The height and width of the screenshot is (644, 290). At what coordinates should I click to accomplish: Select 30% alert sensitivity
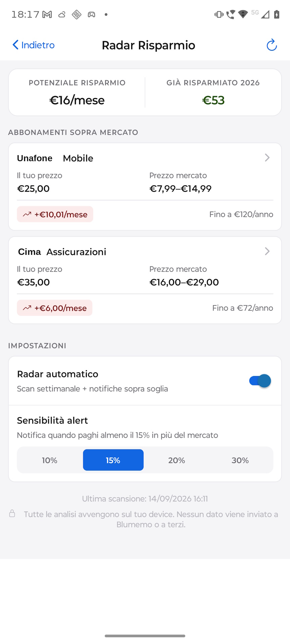240,460
